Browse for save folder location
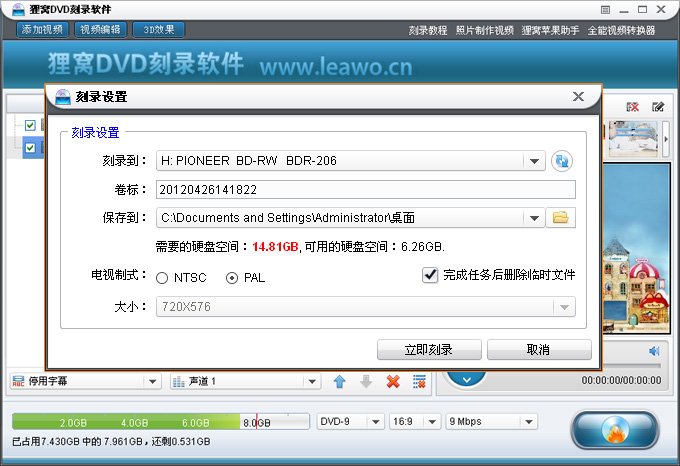680x466 pixels. click(x=561, y=218)
